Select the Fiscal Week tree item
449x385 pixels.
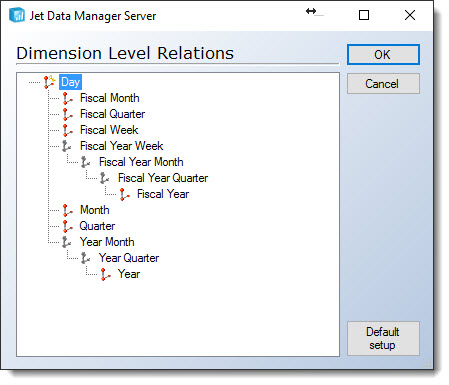coord(109,130)
